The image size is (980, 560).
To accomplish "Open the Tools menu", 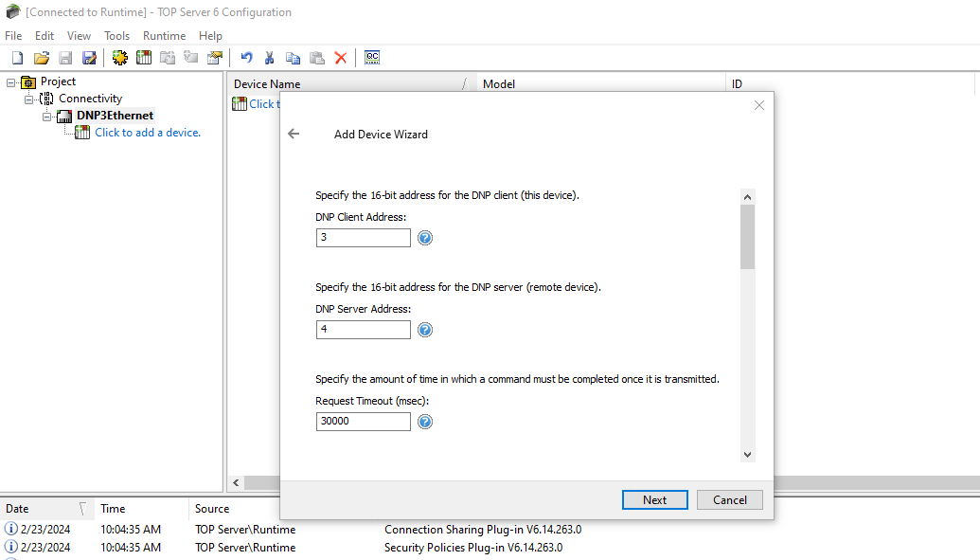I will [116, 35].
